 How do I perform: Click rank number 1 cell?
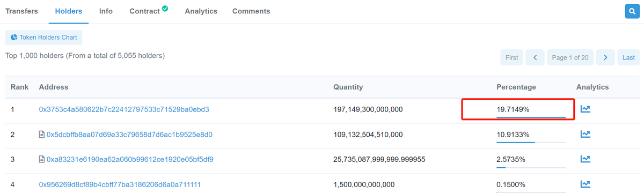point(12,109)
